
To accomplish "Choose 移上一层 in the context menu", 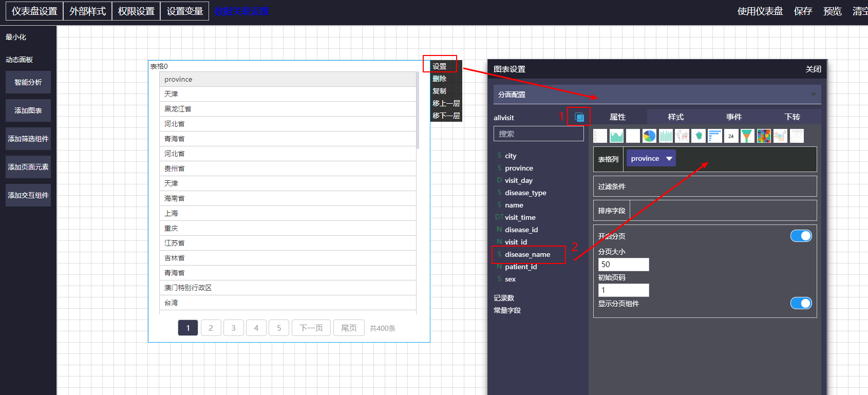I will pyautogui.click(x=446, y=103).
